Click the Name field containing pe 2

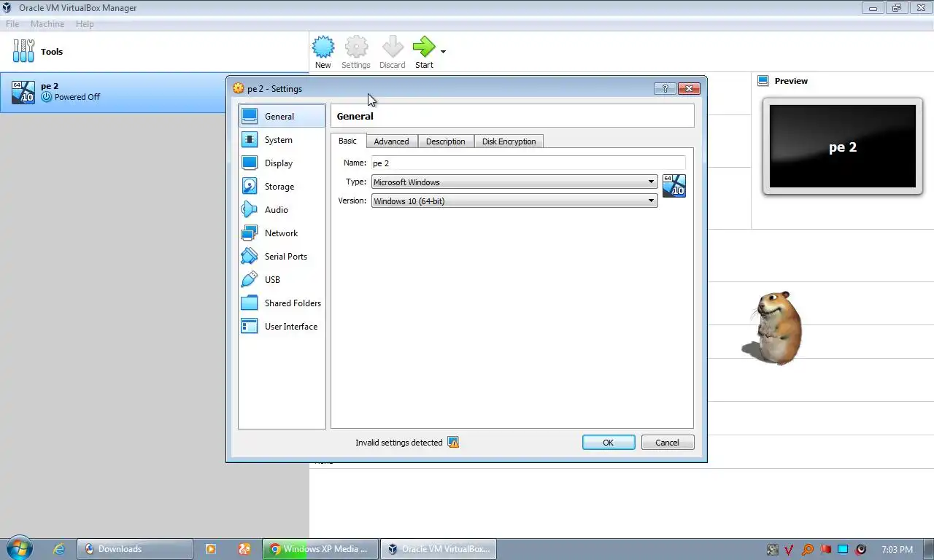[x=528, y=163]
